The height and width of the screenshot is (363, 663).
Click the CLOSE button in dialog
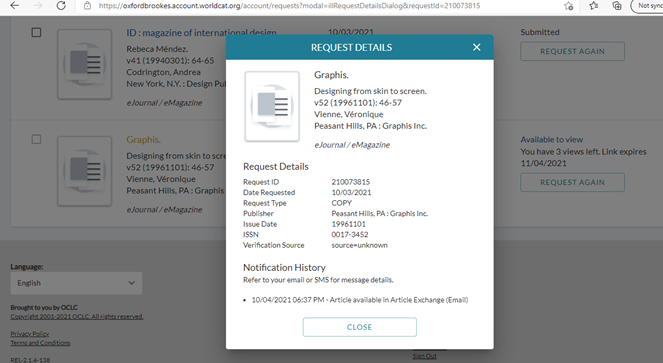coord(359,327)
